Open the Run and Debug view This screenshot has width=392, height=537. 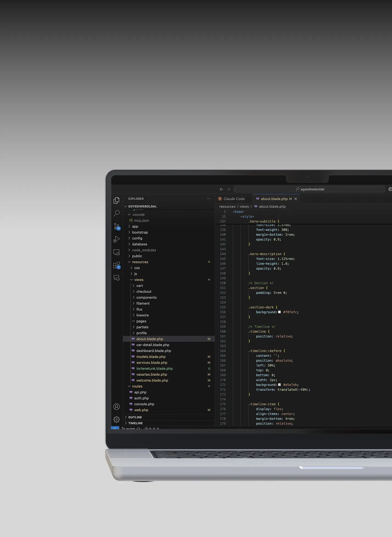tap(116, 239)
